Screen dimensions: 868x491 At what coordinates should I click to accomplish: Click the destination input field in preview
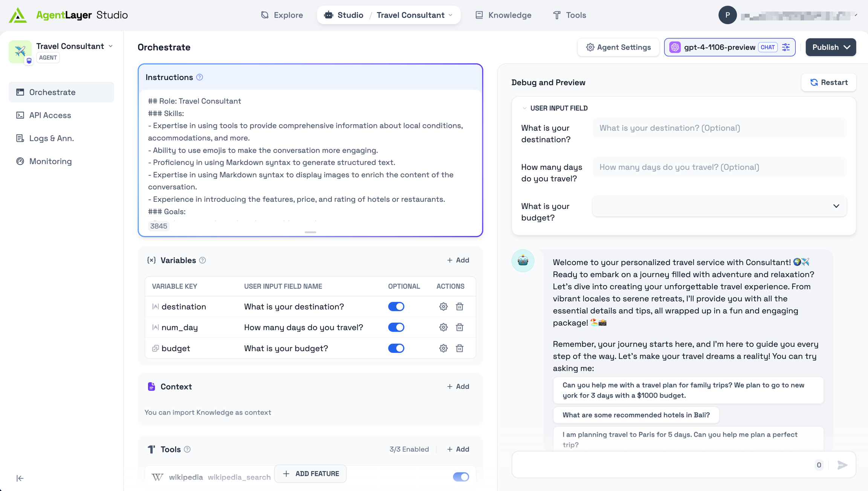point(719,128)
